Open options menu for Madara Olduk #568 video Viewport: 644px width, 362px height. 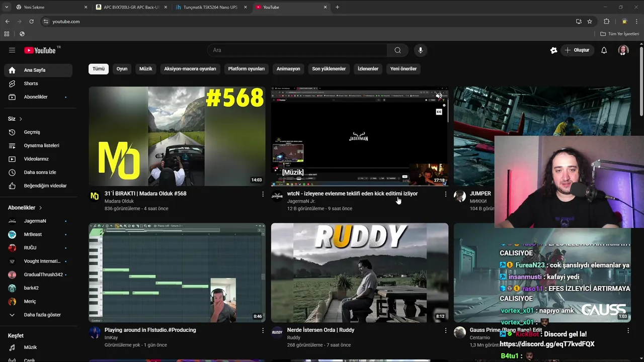263,194
